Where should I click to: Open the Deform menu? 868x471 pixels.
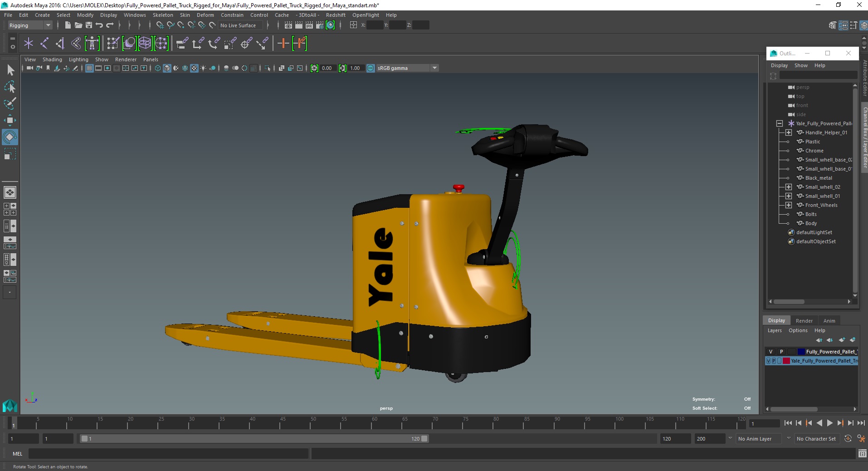coord(205,15)
